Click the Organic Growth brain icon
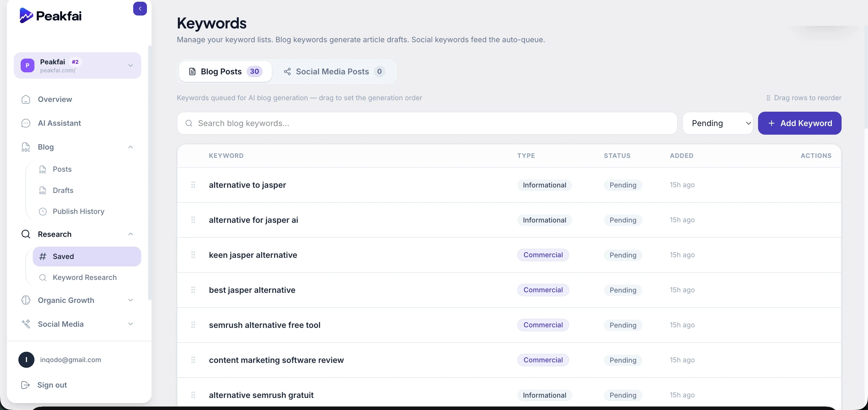 click(x=26, y=300)
